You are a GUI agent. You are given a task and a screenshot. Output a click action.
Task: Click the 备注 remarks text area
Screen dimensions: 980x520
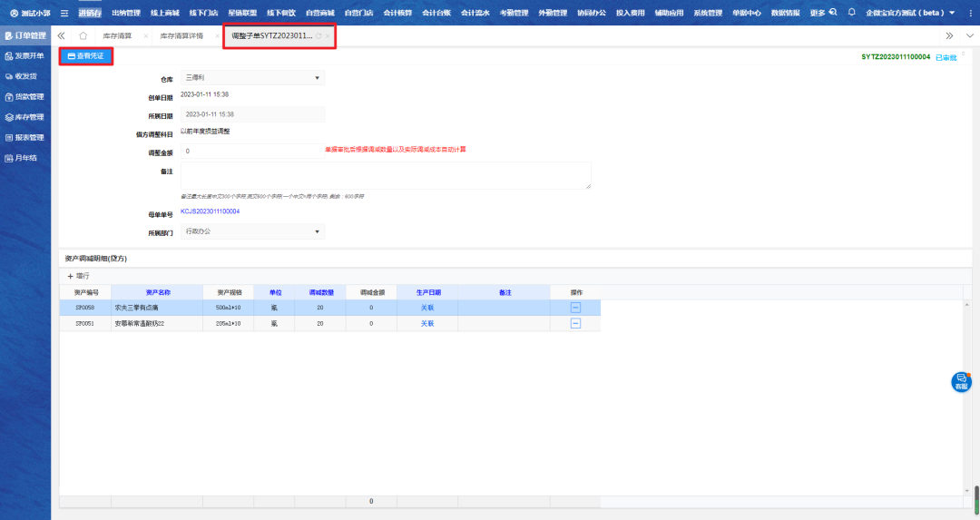[386, 175]
